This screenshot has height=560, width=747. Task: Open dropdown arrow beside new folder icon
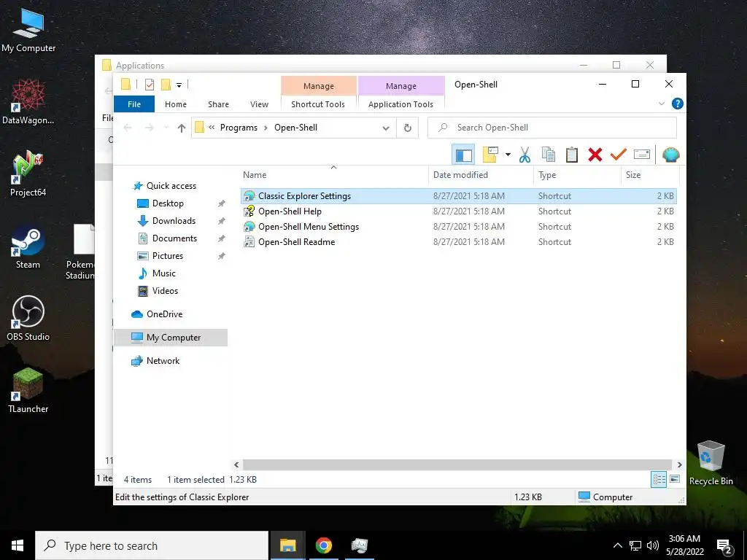pos(508,155)
